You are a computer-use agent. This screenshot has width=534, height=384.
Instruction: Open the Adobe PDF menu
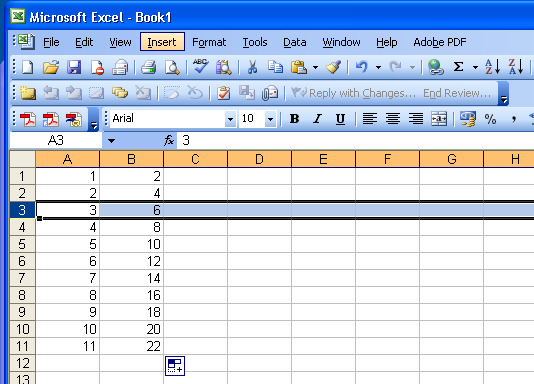440,42
